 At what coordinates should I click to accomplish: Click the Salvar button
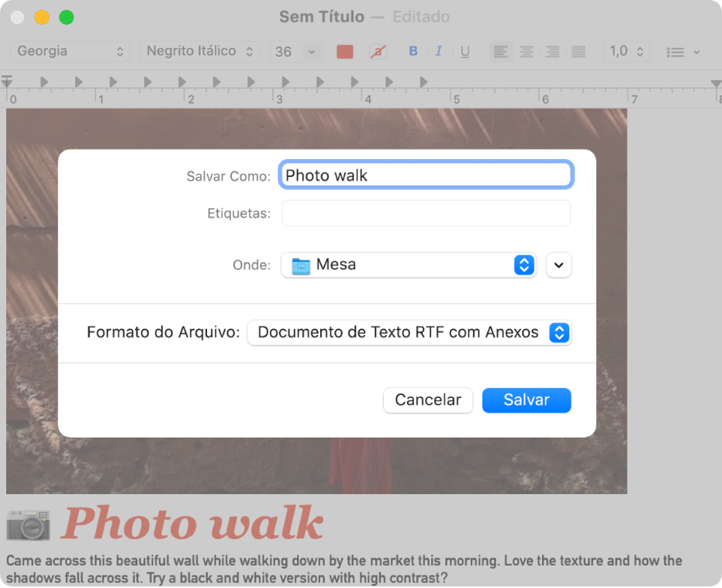(527, 400)
